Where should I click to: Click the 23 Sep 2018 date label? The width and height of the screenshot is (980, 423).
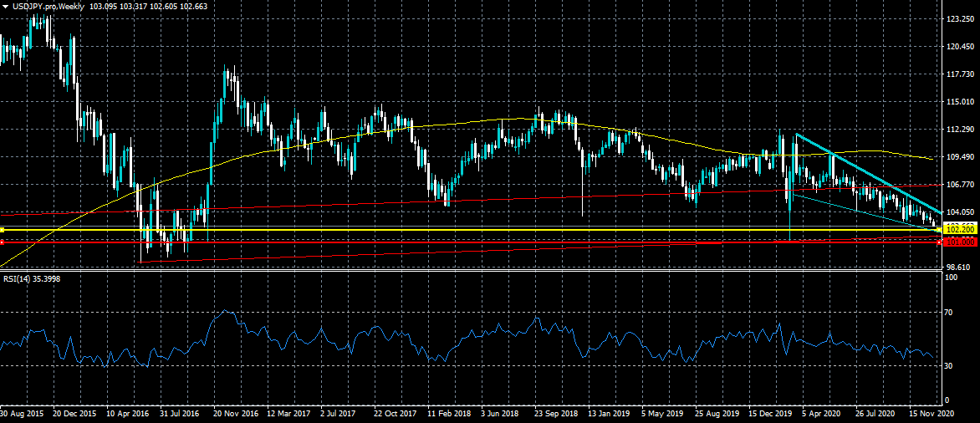click(556, 413)
